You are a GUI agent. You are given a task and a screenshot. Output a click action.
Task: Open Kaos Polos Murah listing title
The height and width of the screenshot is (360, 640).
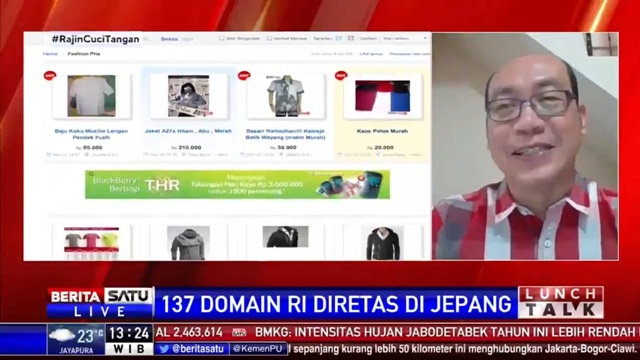(382, 131)
